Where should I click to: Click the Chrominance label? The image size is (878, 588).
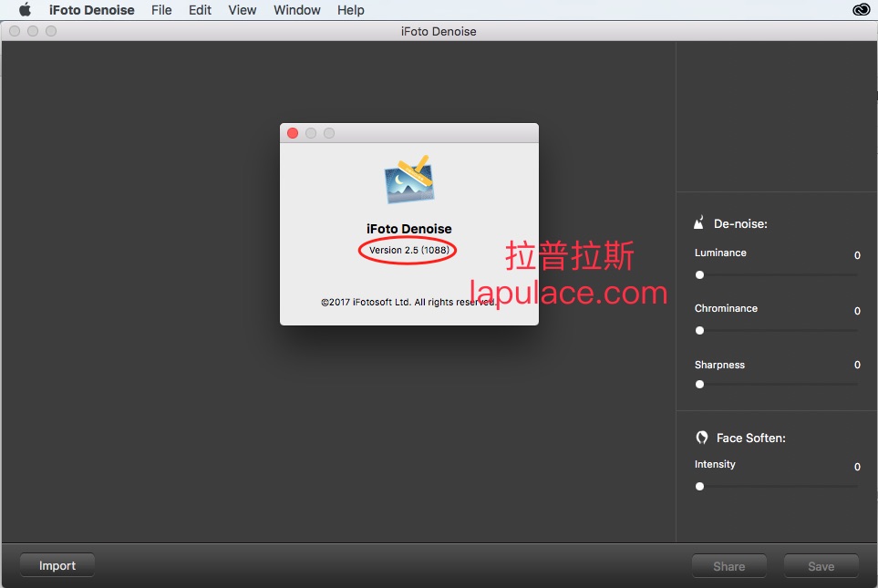726,308
